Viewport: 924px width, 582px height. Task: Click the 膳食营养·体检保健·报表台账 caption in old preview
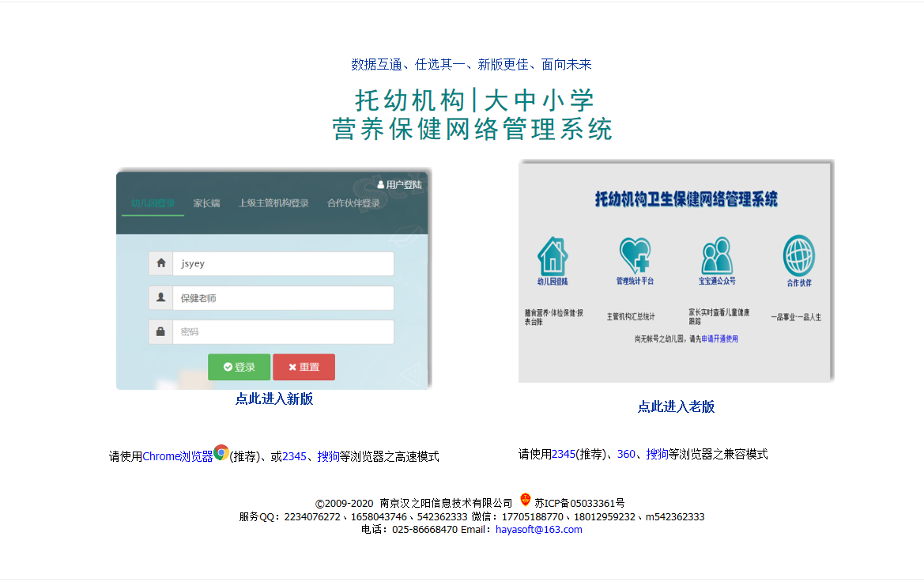554,317
